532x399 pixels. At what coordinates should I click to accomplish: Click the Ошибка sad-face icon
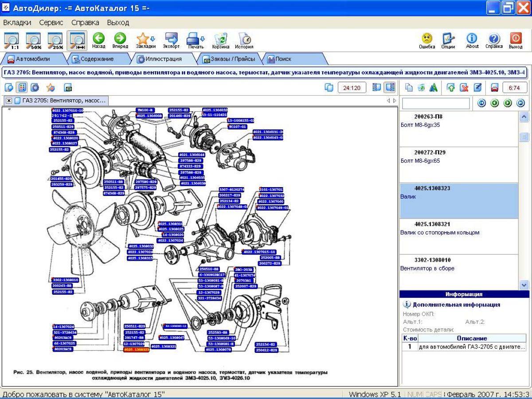(427, 40)
